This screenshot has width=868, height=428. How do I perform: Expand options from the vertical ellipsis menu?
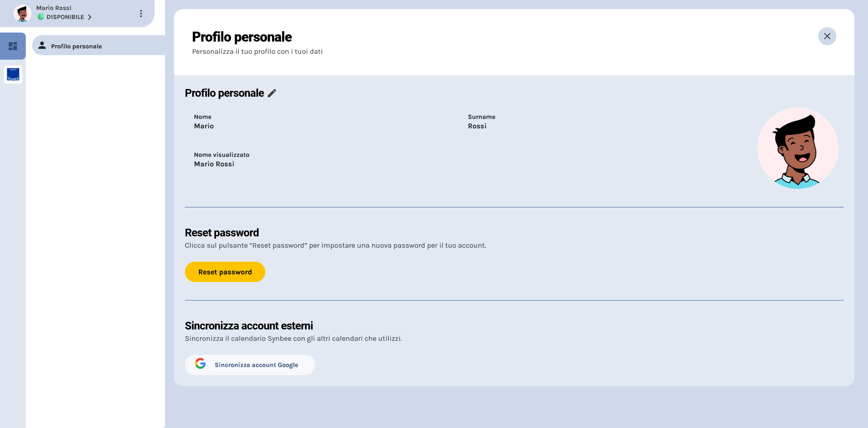(x=141, y=14)
